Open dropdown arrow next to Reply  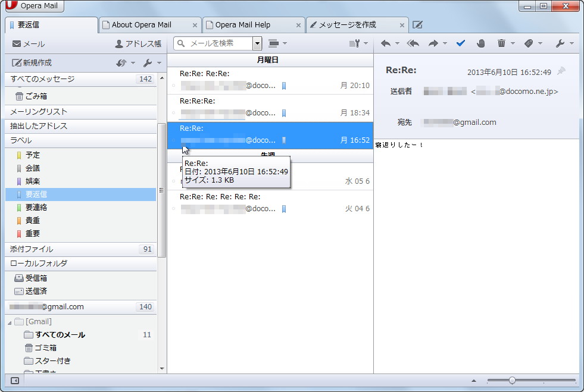tap(397, 43)
